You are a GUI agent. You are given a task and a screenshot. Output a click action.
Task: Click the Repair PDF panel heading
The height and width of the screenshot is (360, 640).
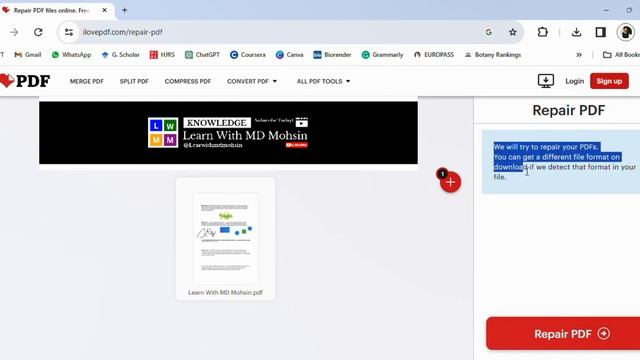(x=569, y=110)
